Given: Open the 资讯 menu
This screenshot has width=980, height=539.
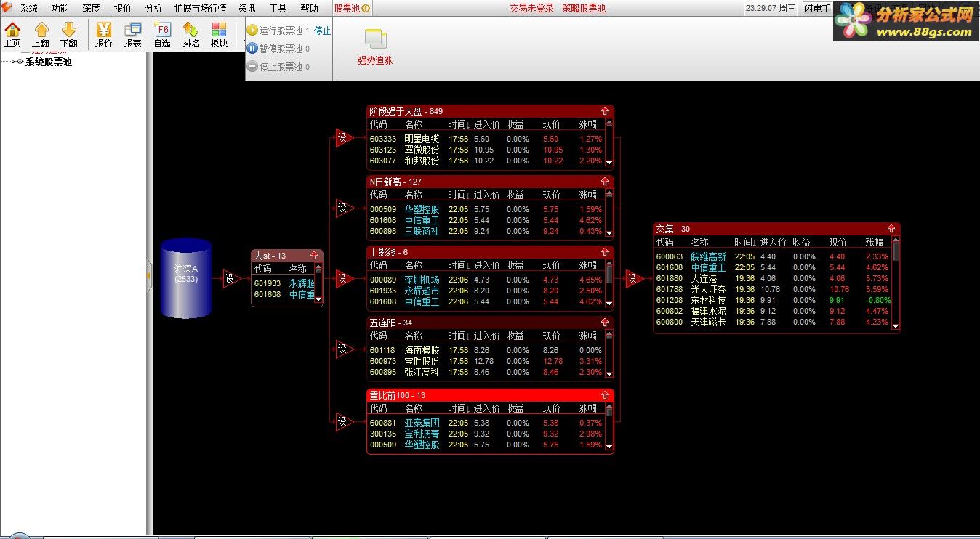Looking at the screenshot, I should pos(246,9).
